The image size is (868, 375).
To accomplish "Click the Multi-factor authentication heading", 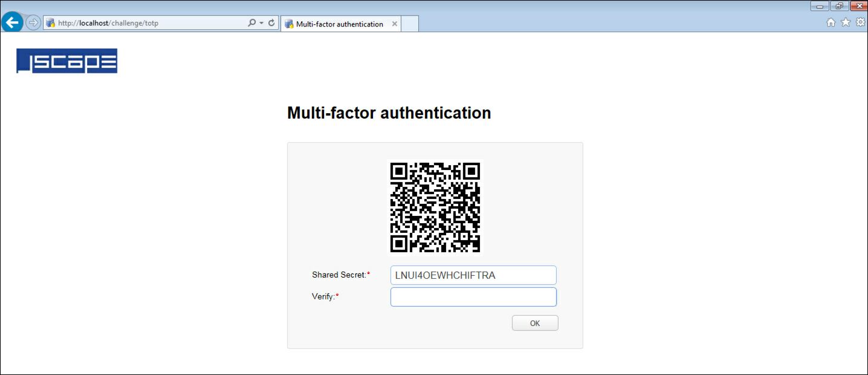I will tap(389, 113).
